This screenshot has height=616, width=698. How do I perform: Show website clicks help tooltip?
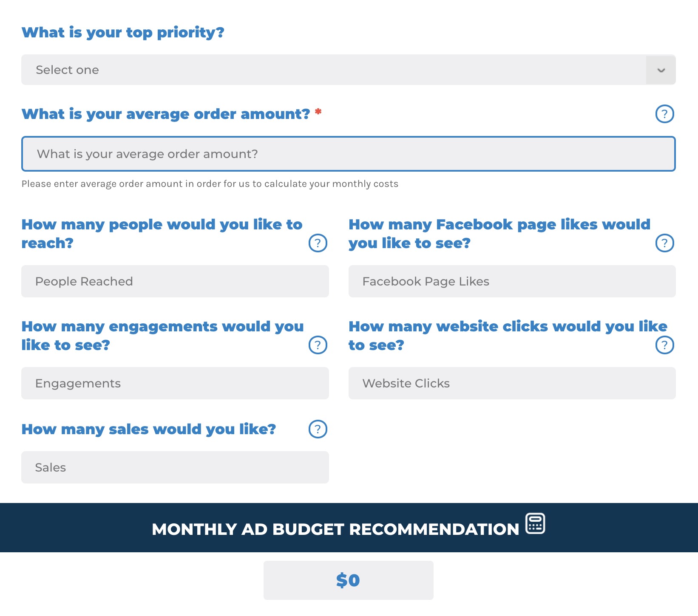665,345
